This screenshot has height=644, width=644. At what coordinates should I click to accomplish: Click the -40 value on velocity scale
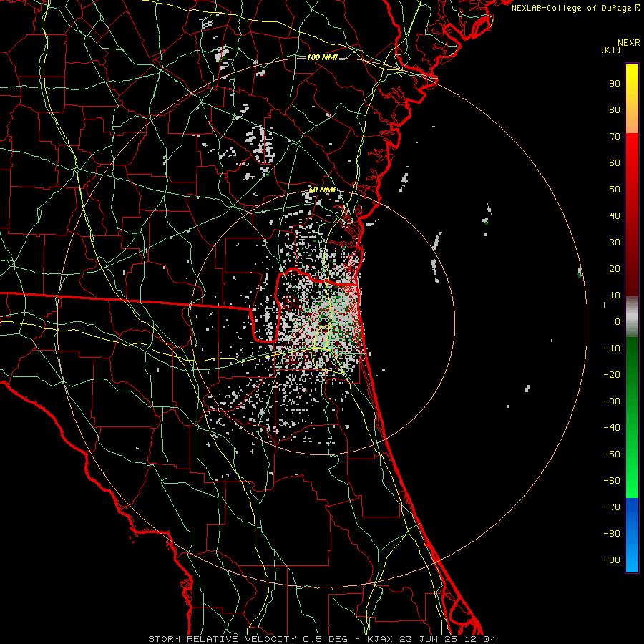coord(612,428)
